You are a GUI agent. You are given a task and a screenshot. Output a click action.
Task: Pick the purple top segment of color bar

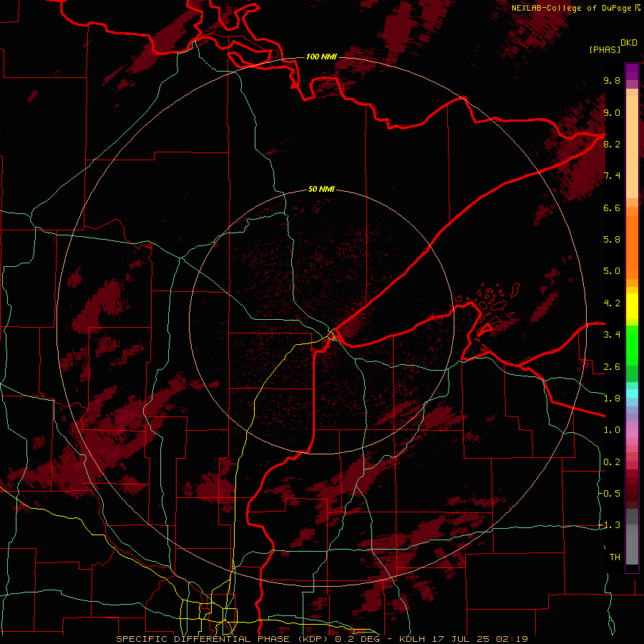632,72
